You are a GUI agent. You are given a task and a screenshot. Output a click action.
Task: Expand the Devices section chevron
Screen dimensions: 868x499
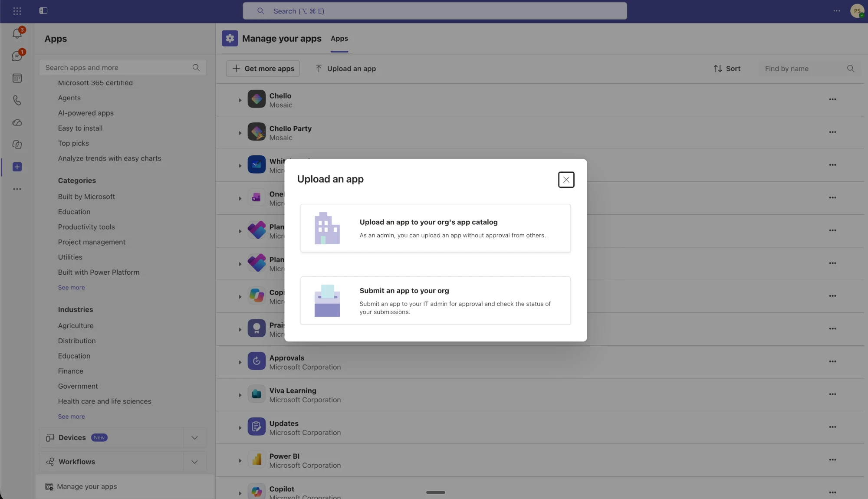pos(194,438)
